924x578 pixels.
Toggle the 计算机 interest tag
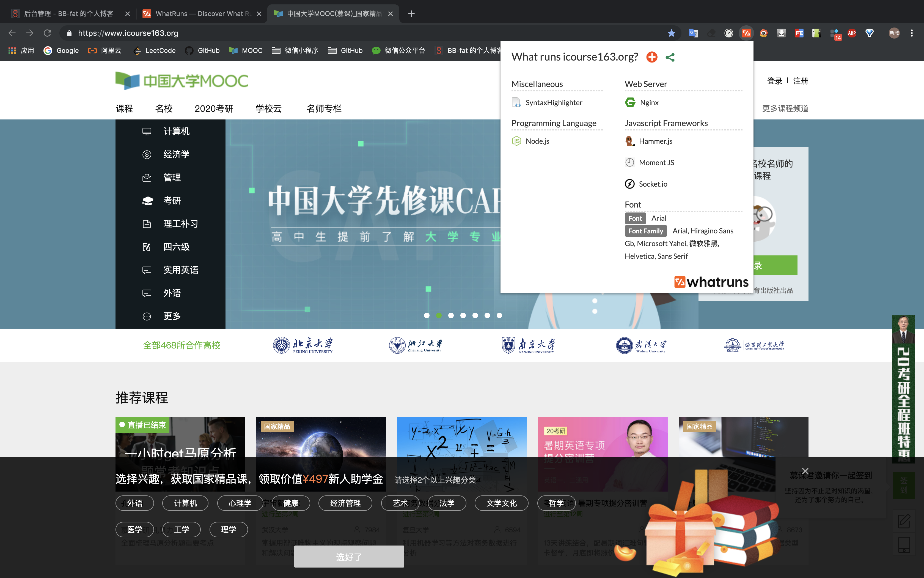185,503
